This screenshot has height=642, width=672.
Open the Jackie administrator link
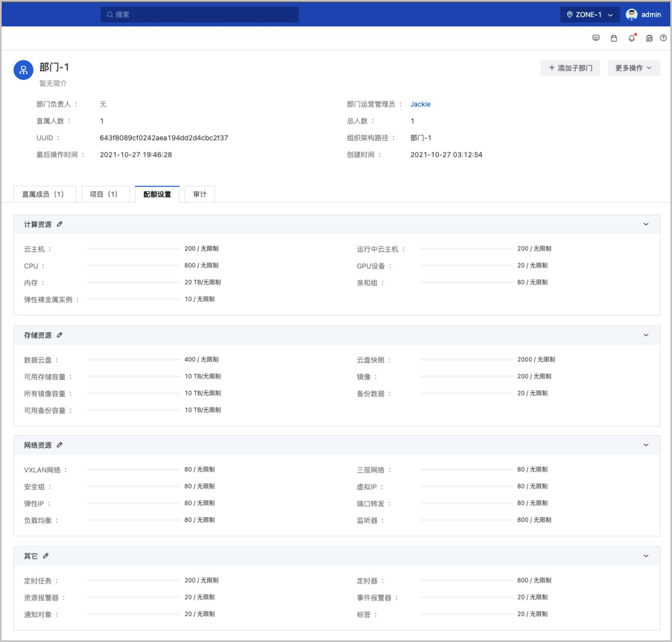[420, 104]
